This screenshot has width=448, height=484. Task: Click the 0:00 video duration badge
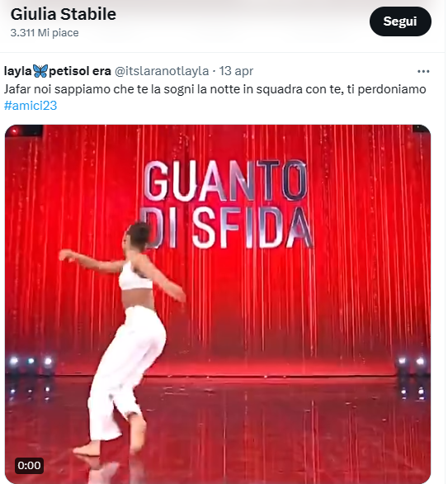tap(30, 465)
